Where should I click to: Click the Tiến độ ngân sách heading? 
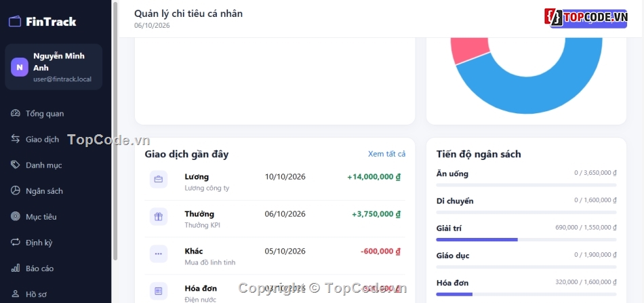(479, 155)
